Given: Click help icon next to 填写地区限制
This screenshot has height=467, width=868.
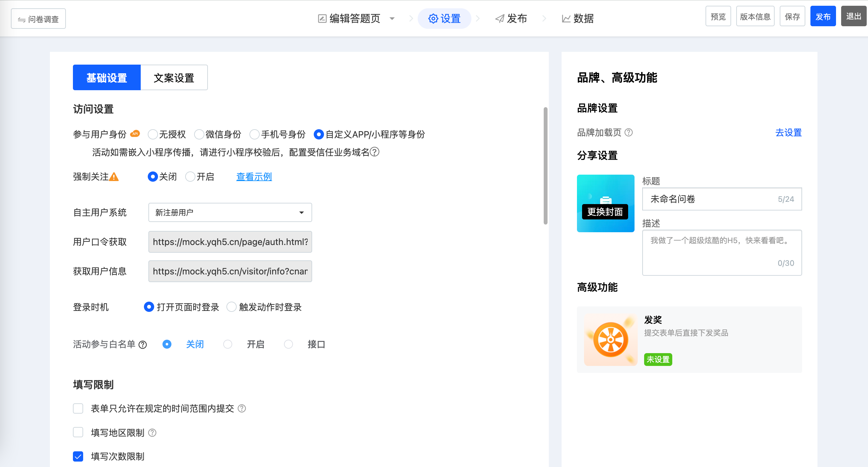Looking at the screenshot, I should click(x=152, y=433).
